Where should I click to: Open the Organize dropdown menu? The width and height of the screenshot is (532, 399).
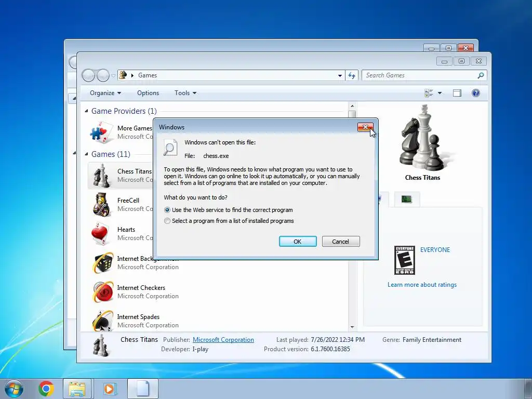point(105,93)
